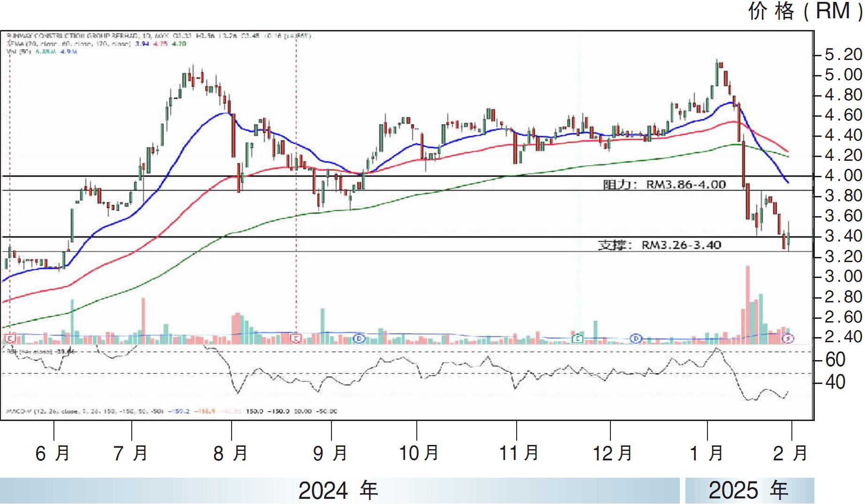Image resolution: width=865 pixels, height=504 pixels.
Task: Click the RSI axis label 40
Action: (x=835, y=382)
